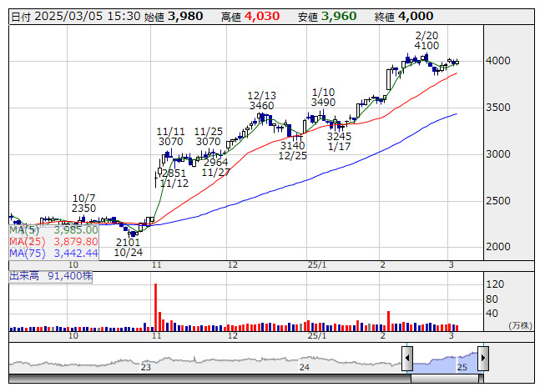This screenshot has height=392, width=545.
Task: Click the year 24 marker in the navigator
Action: pos(304,367)
